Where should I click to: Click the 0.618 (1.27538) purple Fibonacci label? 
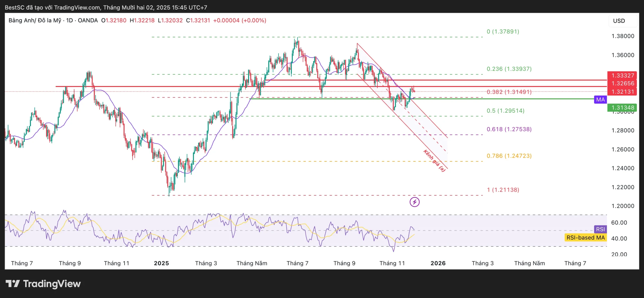(x=509, y=129)
